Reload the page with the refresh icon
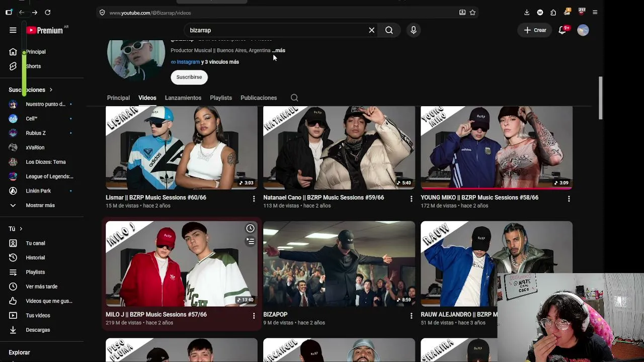The height and width of the screenshot is (362, 644). pos(48,13)
